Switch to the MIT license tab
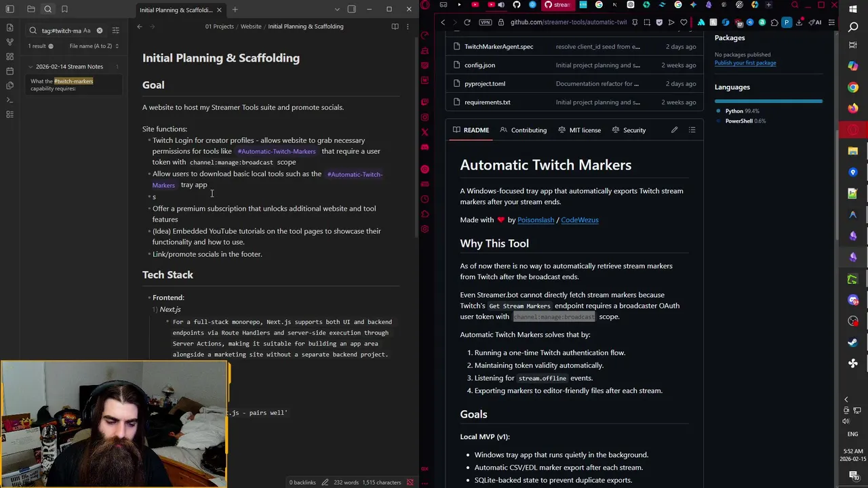The width and height of the screenshot is (868, 488). (578, 130)
